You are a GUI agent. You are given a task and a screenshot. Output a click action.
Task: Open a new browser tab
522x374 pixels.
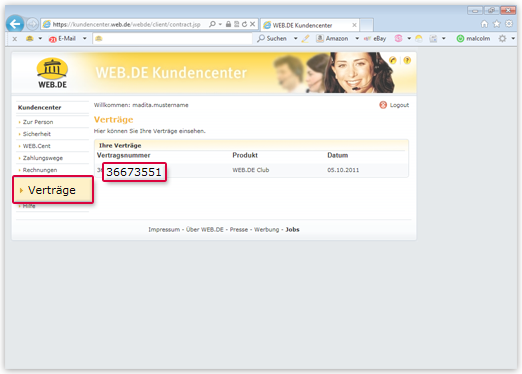coord(366,25)
